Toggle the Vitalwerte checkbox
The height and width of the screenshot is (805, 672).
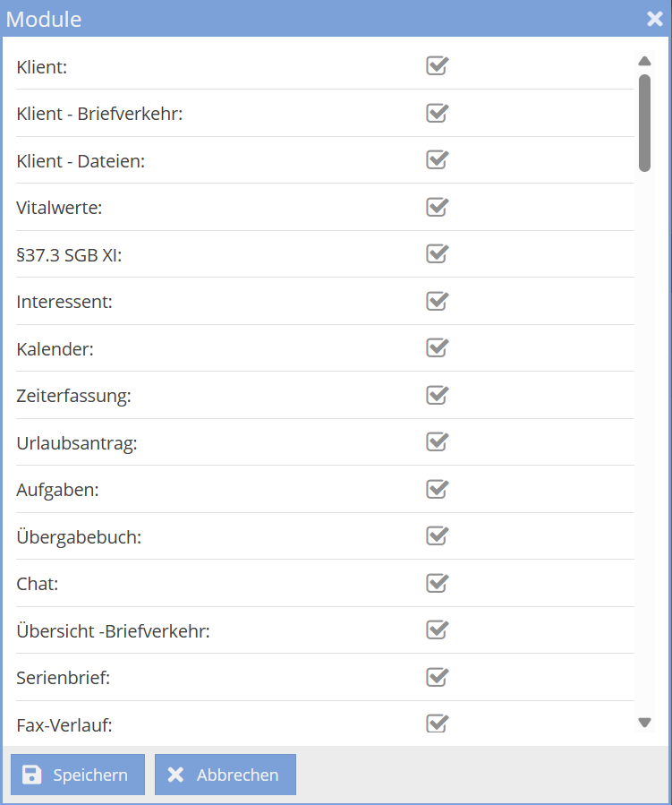click(x=437, y=207)
